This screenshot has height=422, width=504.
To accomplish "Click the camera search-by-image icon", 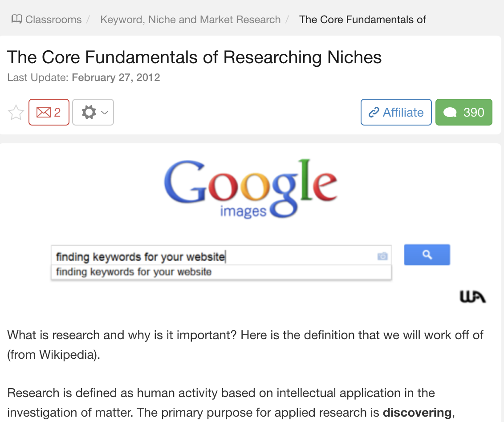I will [x=382, y=256].
